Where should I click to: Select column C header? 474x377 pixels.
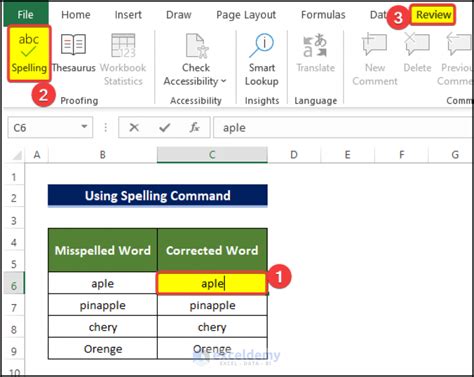tap(212, 155)
